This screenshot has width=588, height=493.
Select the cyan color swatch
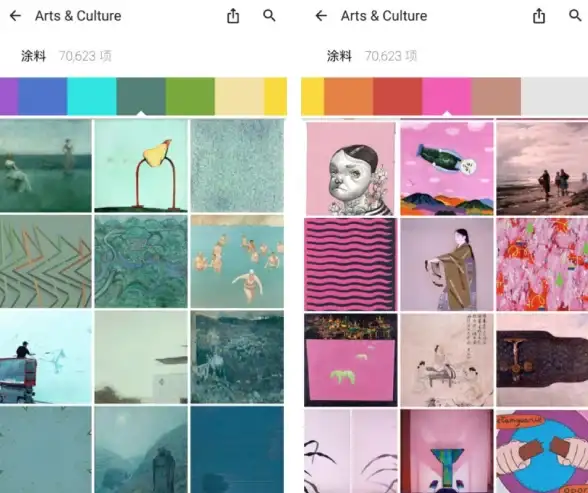click(x=92, y=96)
